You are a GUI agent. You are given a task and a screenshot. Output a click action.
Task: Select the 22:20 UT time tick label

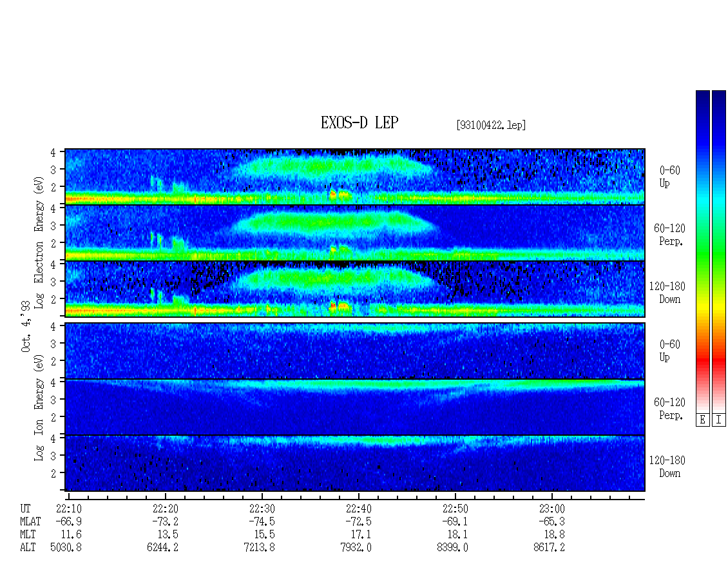(x=166, y=509)
